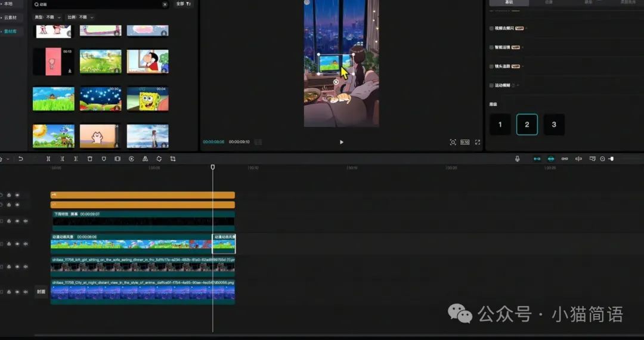Mute the 下雨特效 track
The height and width of the screenshot is (340, 644).
tap(26, 221)
